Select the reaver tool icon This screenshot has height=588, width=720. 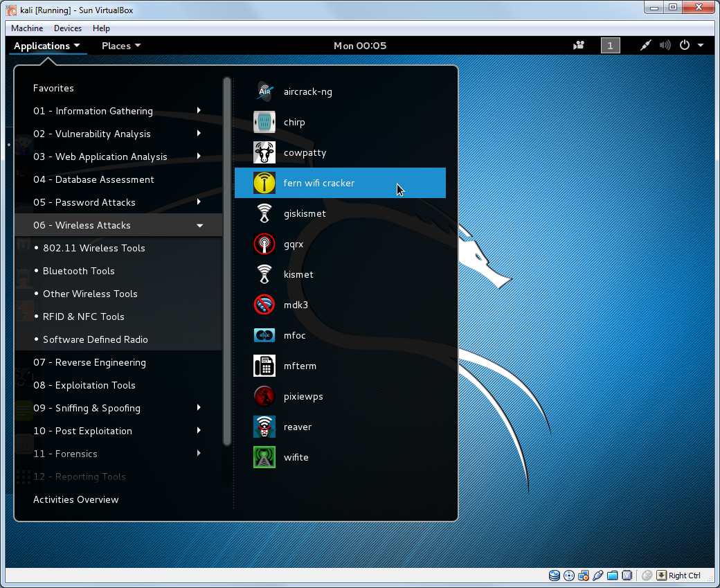(264, 427)
